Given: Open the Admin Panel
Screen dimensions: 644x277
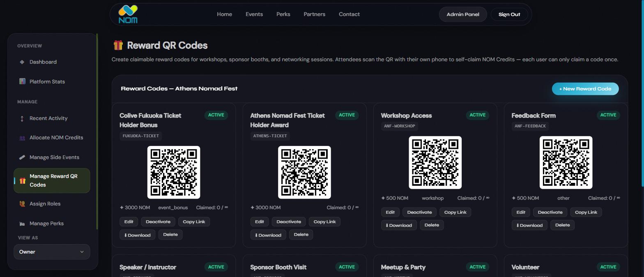Looking at the screenshot, I should (x=463, y=14).
